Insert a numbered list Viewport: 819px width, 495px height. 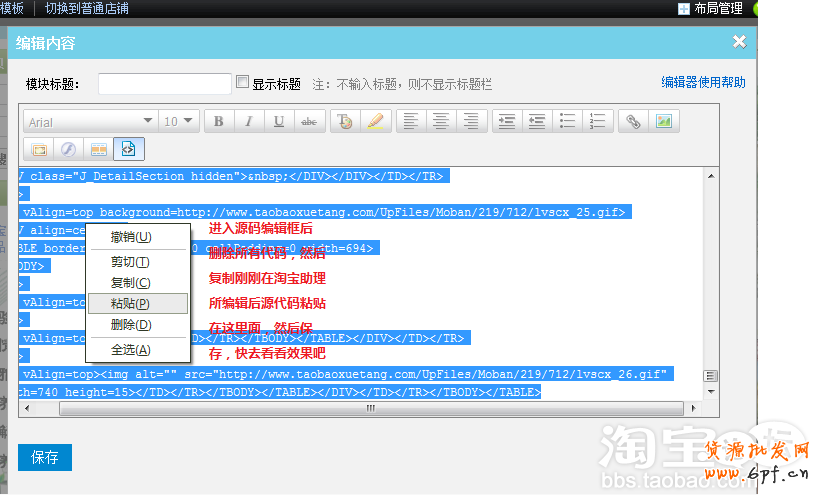597,121
